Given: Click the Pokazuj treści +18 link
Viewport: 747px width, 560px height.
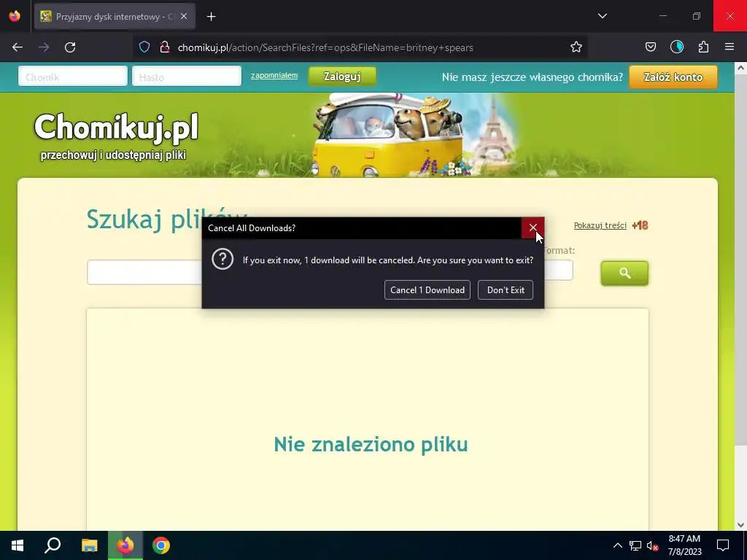Looking at the screenshot, I should (x=611, y=225).
